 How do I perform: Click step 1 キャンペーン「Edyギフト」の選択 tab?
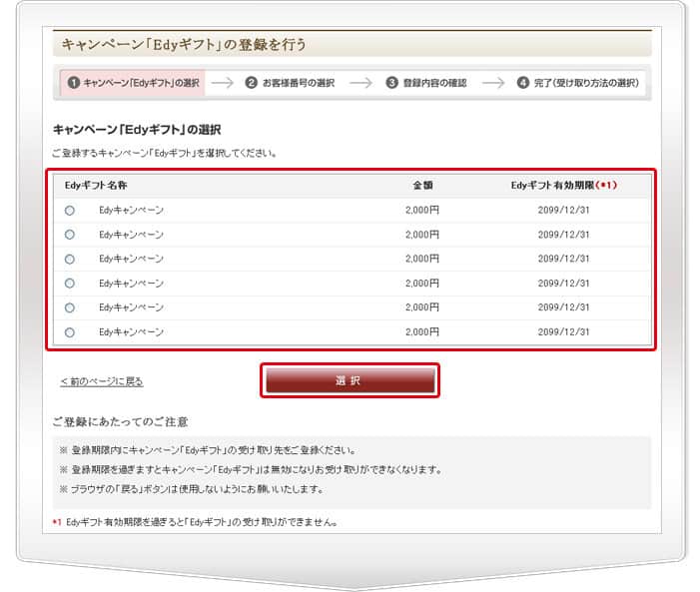point(132,83)
